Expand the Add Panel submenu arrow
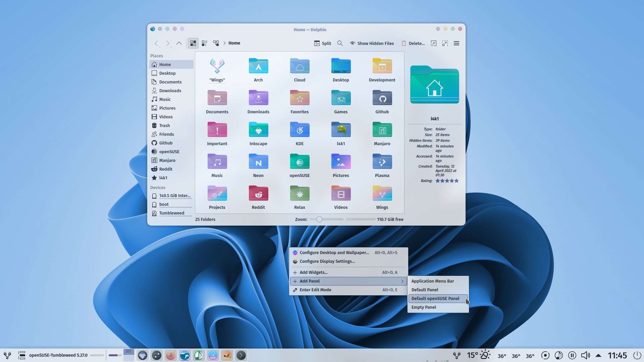The image size is (644, 362). 402,281
